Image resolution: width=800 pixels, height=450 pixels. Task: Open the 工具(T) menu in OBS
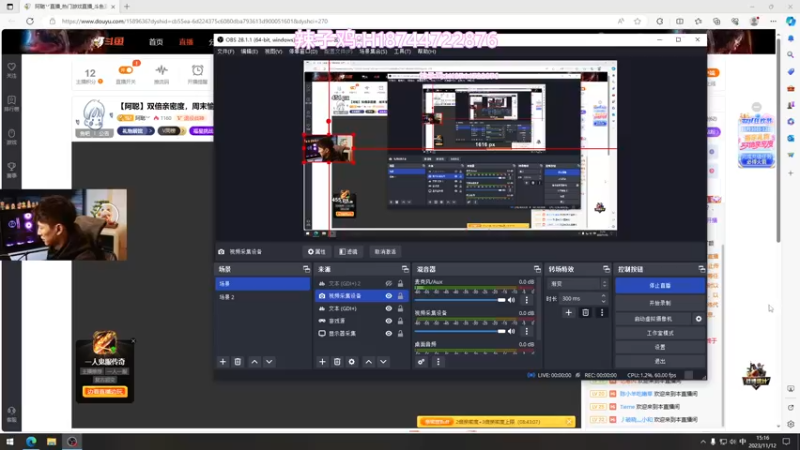tap(402, 52)
